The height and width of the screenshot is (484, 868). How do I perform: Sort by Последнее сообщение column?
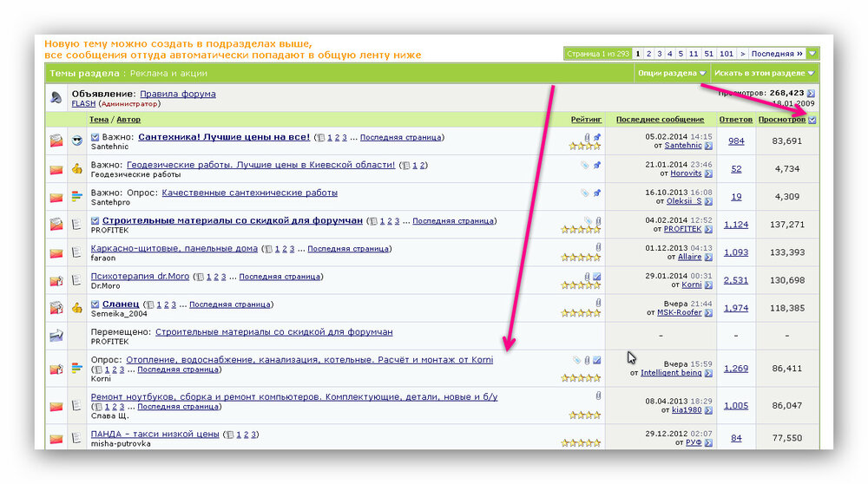click(x=660, y=120)
